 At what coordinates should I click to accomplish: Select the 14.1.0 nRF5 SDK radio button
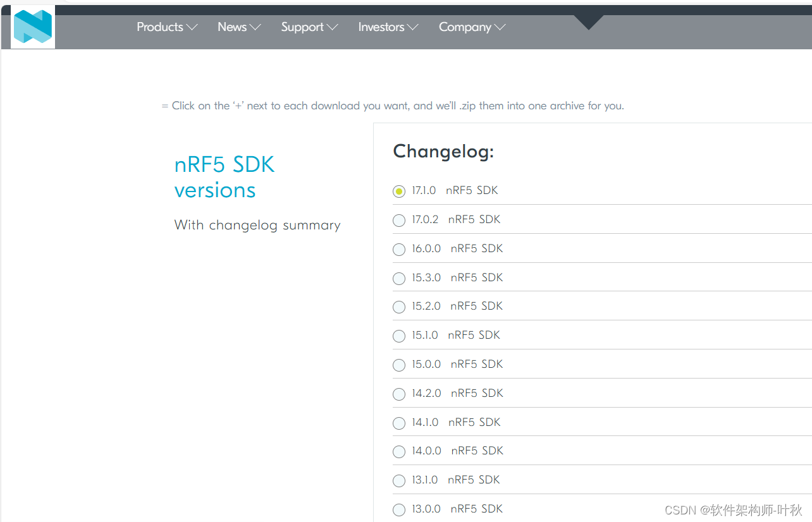pyautogui.click(x=399, y=423)
